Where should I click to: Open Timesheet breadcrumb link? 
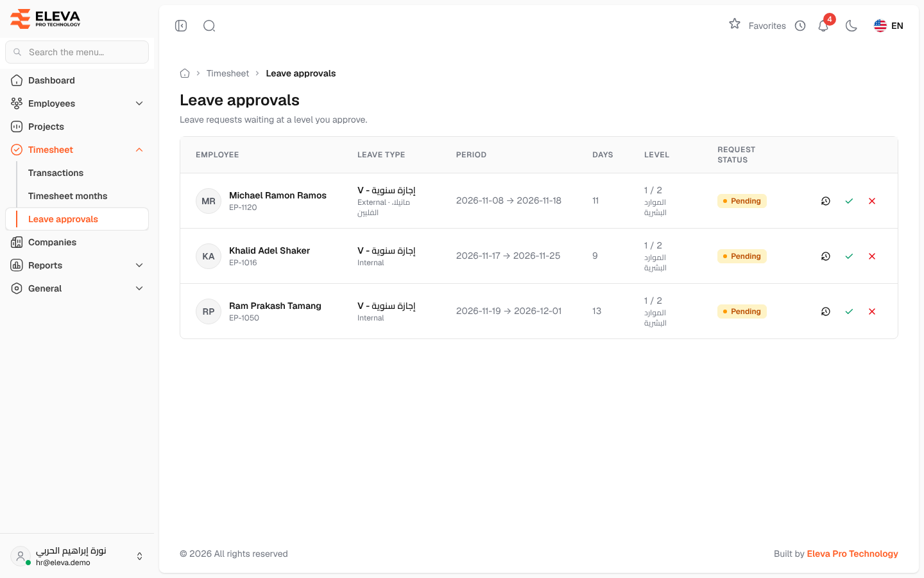[228, 73]
